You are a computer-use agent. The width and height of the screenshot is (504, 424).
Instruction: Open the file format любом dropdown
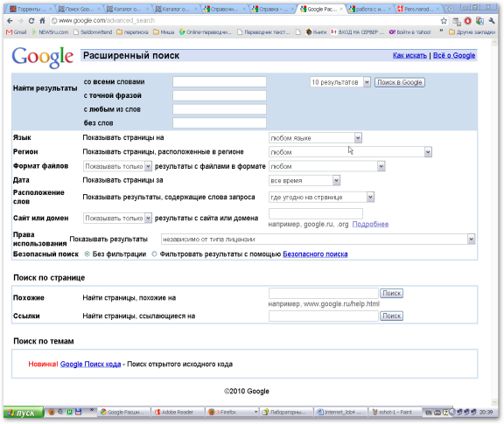(x=326, y=166)
